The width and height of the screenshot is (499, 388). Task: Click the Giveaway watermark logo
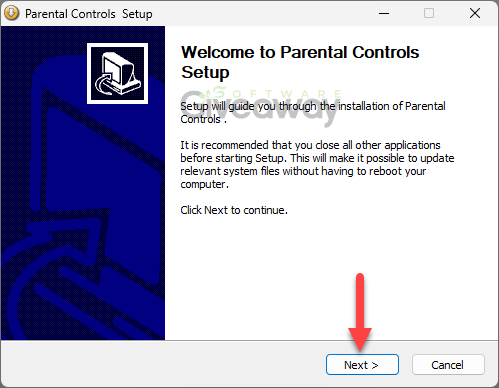coord(260,108)
